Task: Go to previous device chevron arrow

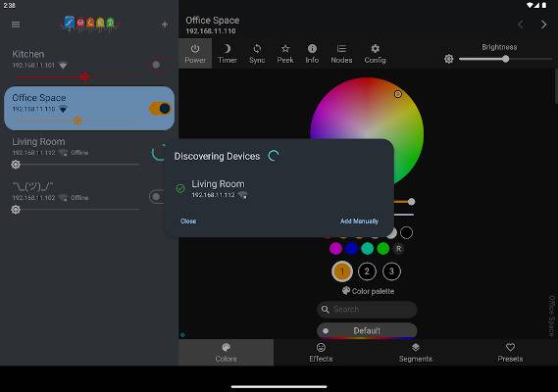Action: [521, 24]
